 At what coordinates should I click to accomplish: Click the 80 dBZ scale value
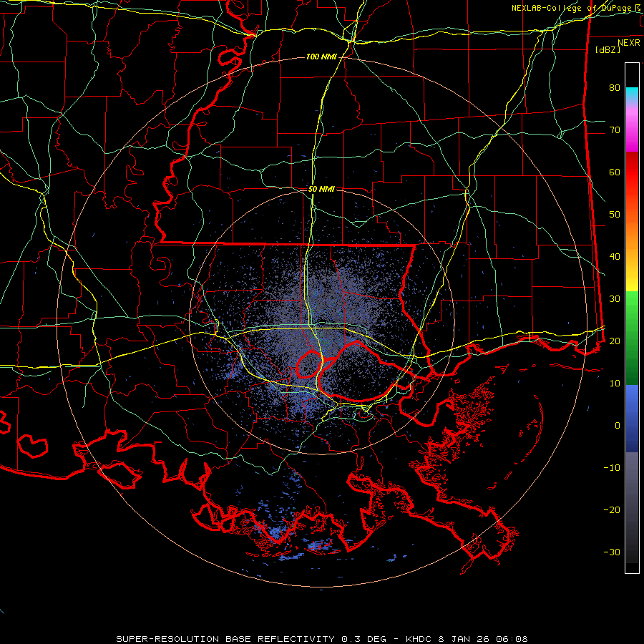click(615, 87)
